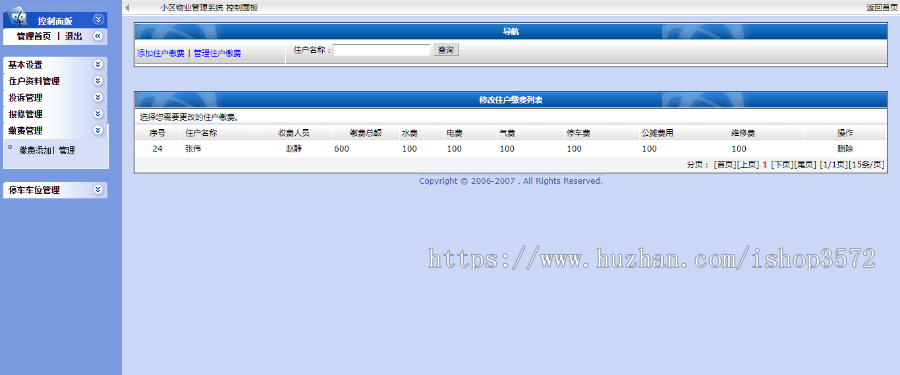Click the 序号 value 24
The height and width of the screenshot is (375, 900).
[157, 149]
